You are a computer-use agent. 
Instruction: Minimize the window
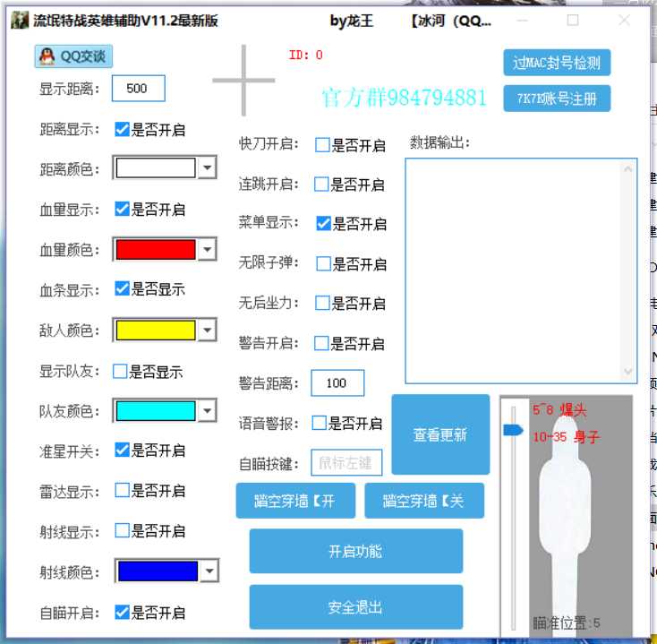click(522, 20)
